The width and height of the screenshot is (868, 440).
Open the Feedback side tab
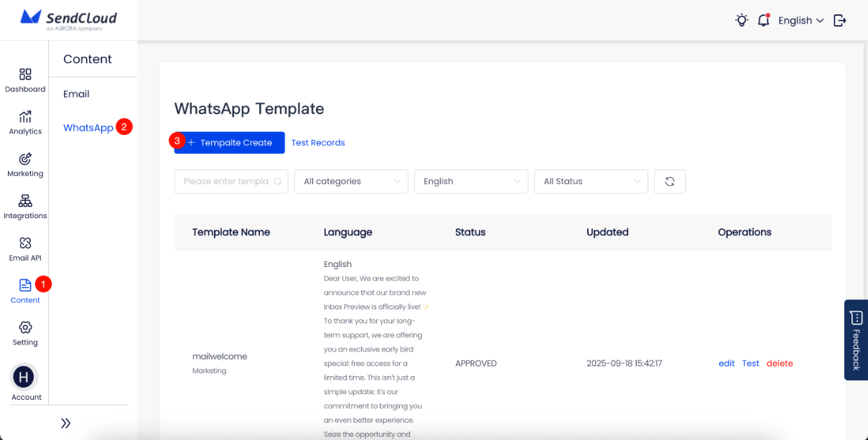tap(856, 340)
